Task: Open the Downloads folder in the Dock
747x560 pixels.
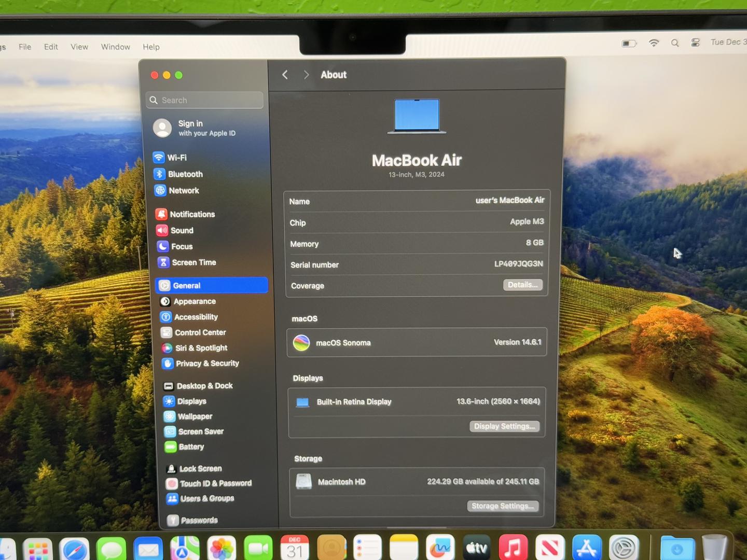Action: tap(677, 548)
